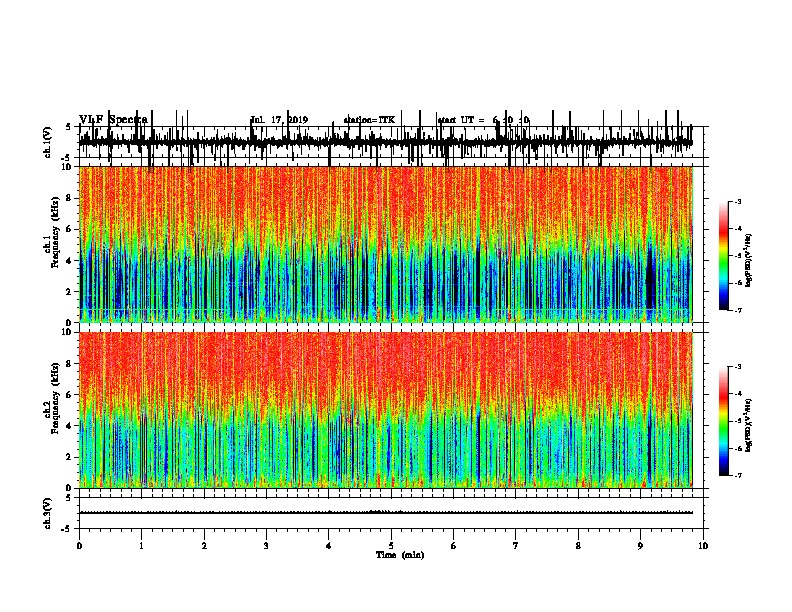792x612 pixels.
Task: Click the '-3' label on ch.1 color scale
Action: tap(737, 202)
